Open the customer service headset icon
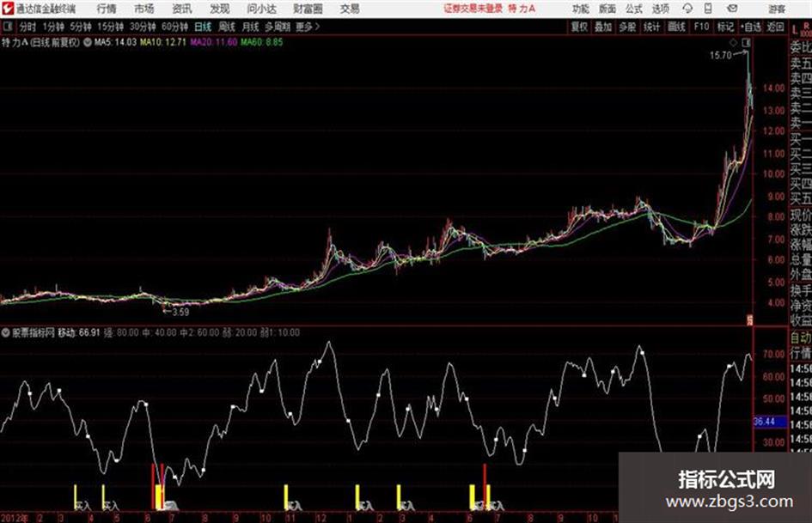This screenshot has width=812, height=523. coord(687,9)
